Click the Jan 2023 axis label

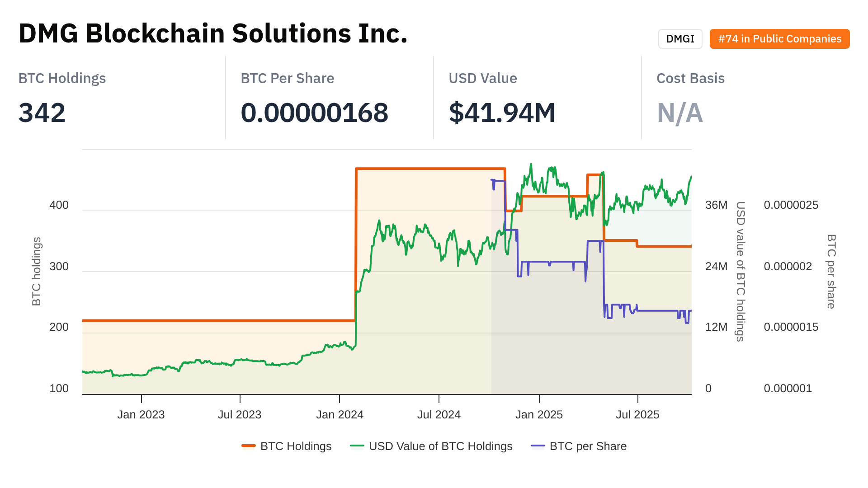pyautogui.click(x=141, y=415)
